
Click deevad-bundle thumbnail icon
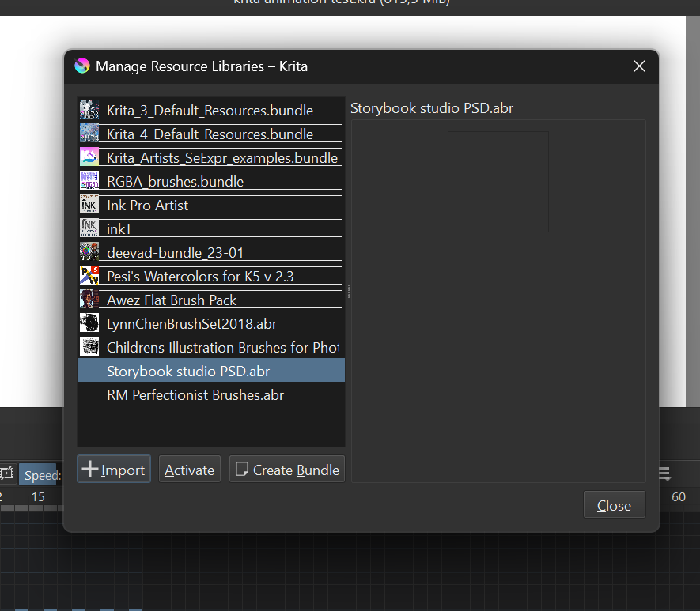pos(89,251)
